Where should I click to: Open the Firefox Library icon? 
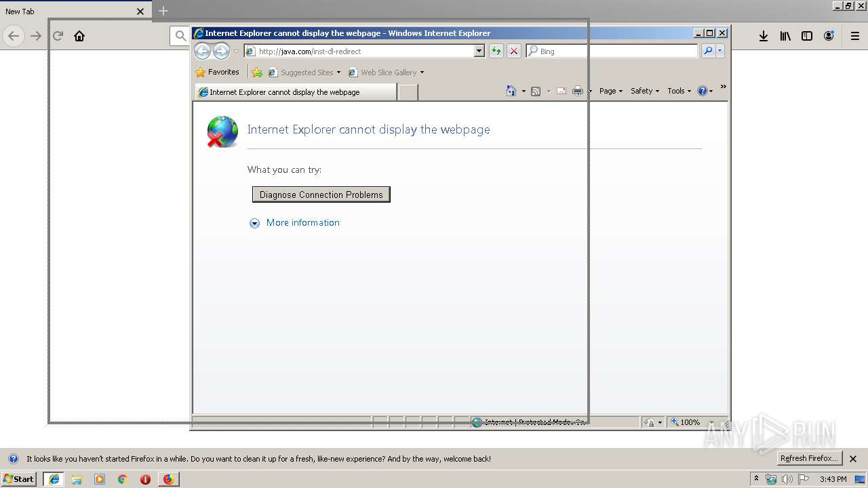point(785,36)
